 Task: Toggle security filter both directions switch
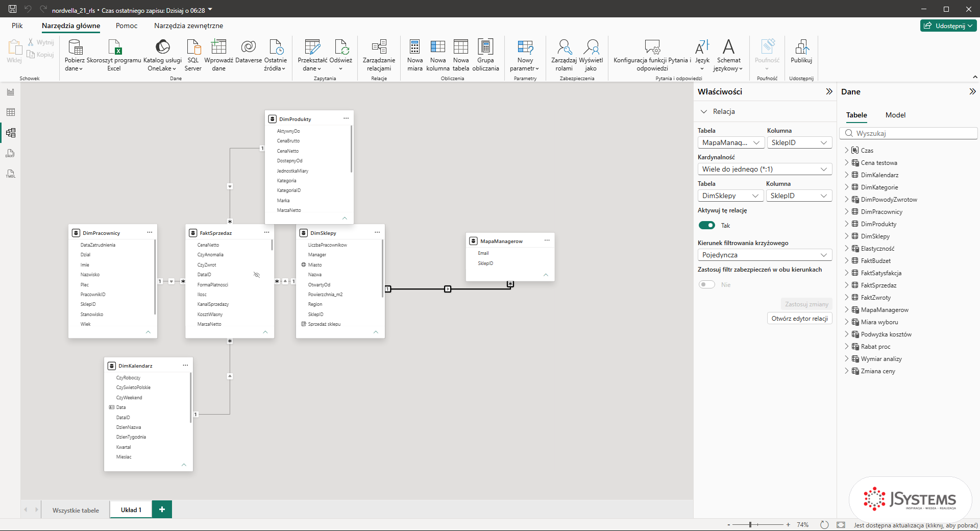[707, 284]
